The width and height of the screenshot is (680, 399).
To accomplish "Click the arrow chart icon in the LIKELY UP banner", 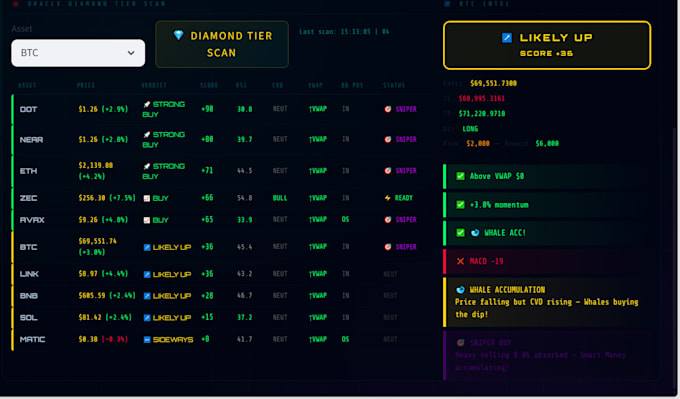I will pos(507,38).
